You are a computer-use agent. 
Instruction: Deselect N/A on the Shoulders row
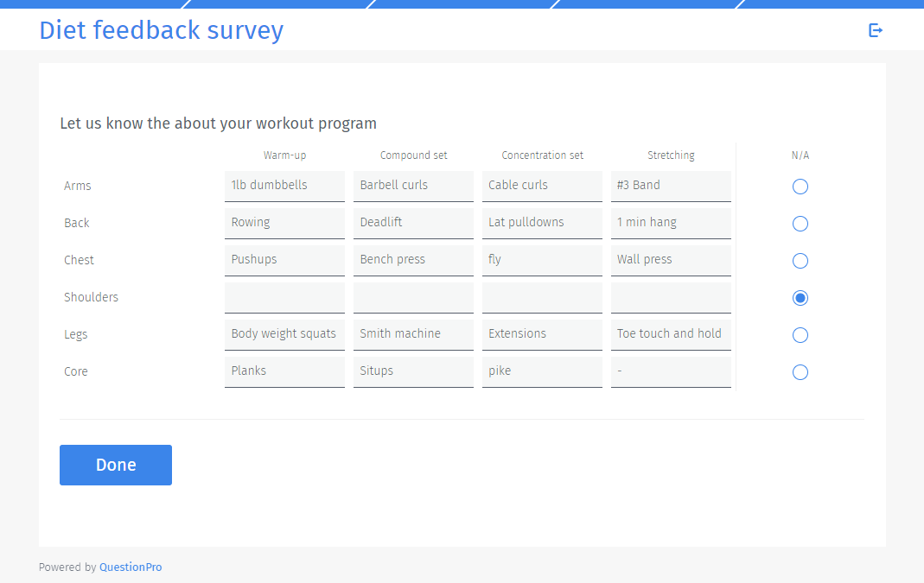(x=800, y=297)
